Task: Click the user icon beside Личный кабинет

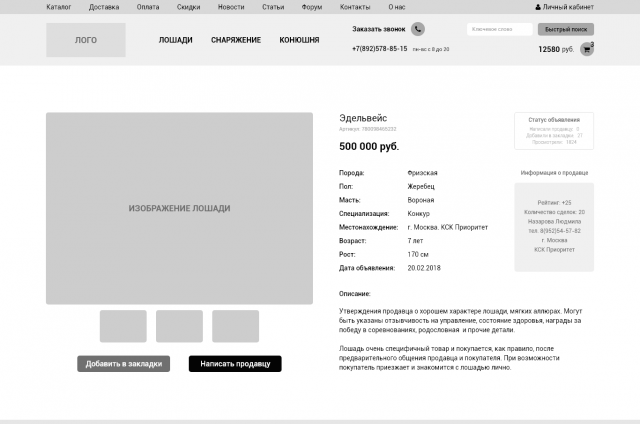Action: (538, 7)
